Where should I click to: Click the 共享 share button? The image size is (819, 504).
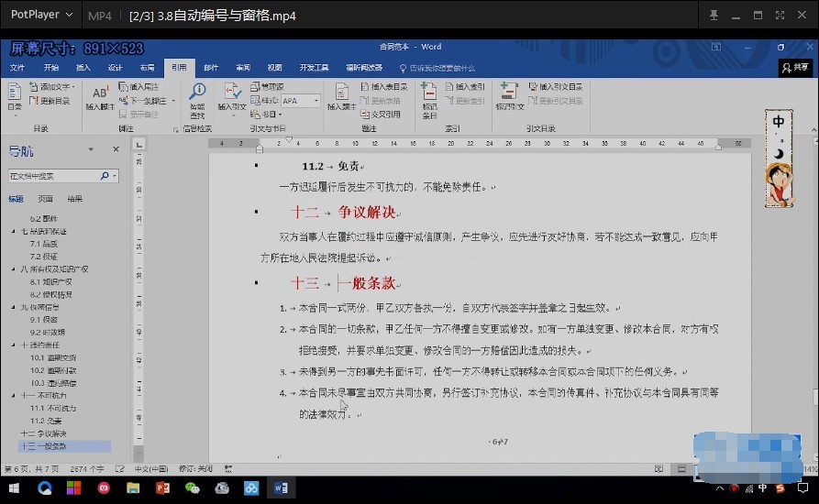click(x=795, y=68)
